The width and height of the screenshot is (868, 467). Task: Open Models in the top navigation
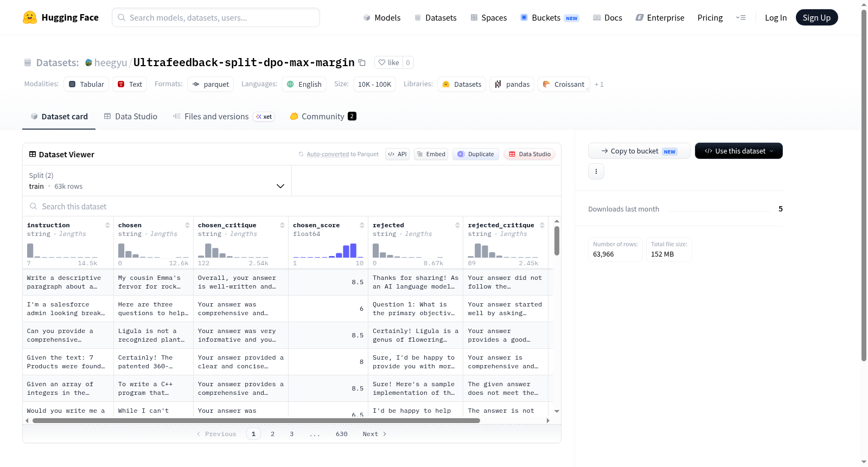click(x=381, y=17)
